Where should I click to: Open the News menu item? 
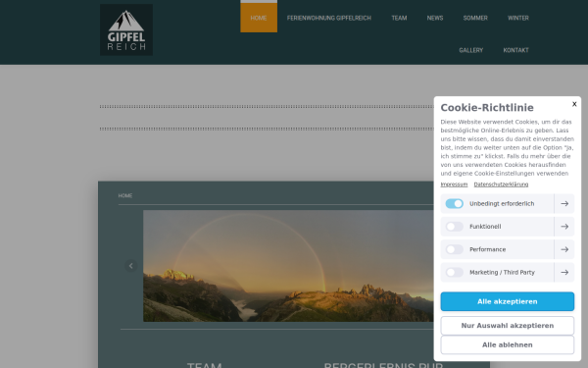[x=435, y=18]
